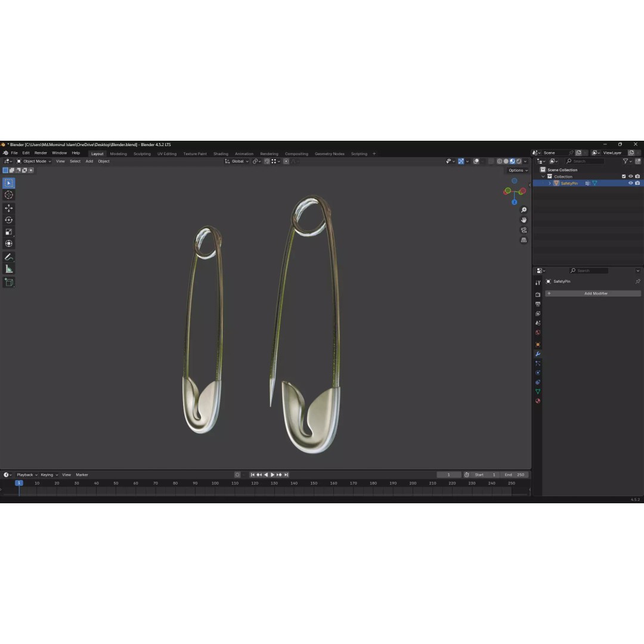
Task: Select the Add Cube tool
Action: 8,282
